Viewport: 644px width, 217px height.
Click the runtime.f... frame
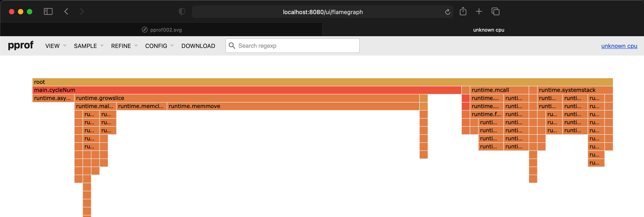[486, 114]
